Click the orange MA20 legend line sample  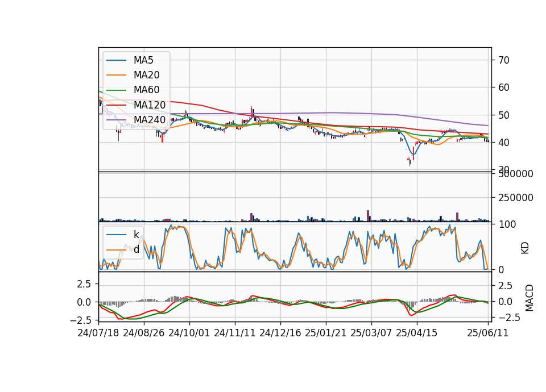(116, 75)
